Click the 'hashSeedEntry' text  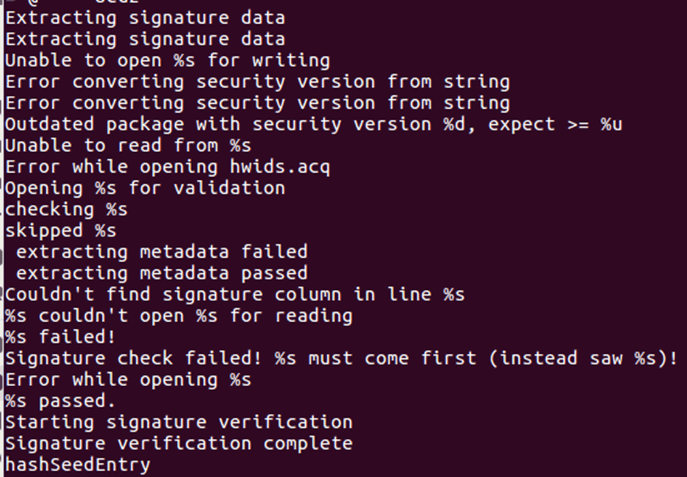pos(78,465)
